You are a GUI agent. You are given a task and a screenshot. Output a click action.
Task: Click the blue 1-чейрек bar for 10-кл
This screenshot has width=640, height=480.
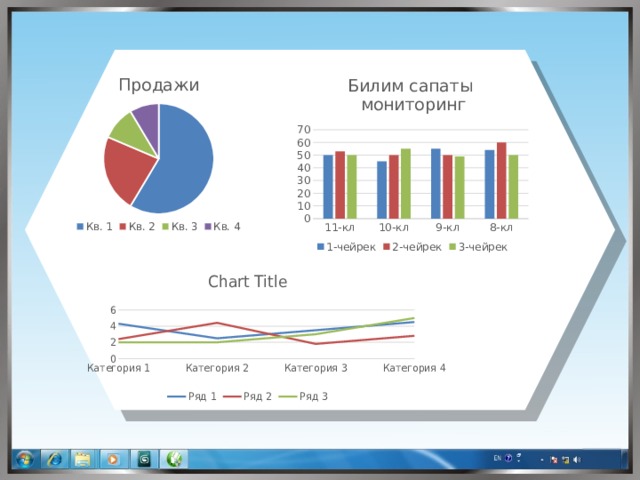click(382, 190)
